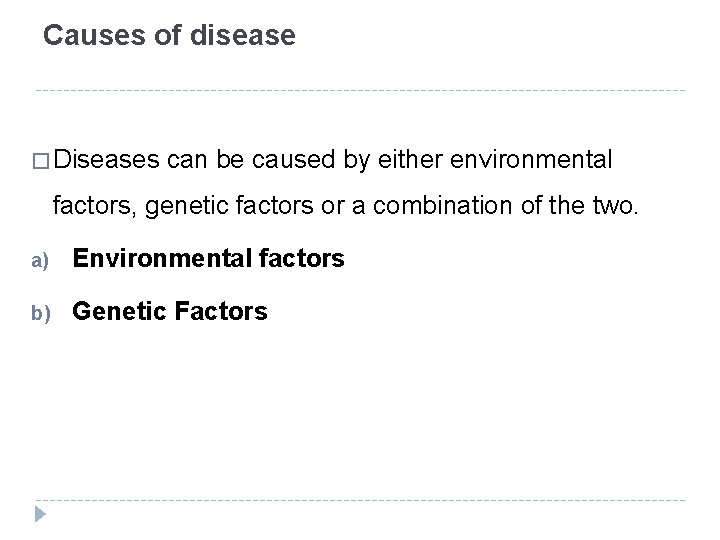Select the slide title Causes of disease
Viewport: 720px width, 540px height.
pyautogui.click(x=170, y=37)
